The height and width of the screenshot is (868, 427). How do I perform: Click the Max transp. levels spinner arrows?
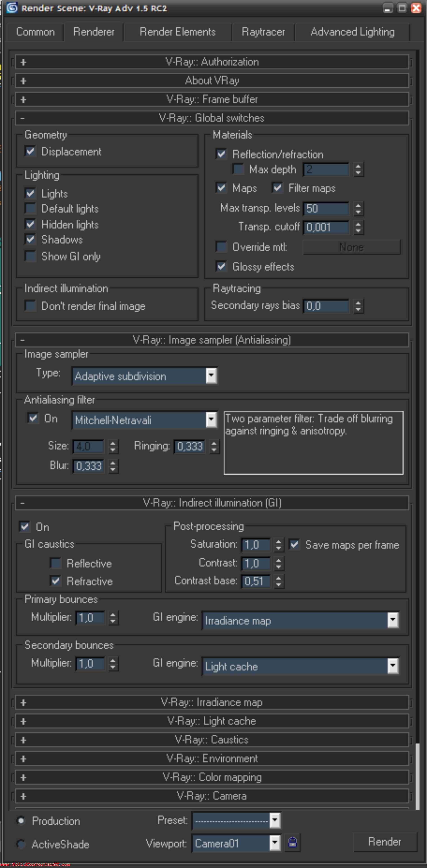pyautogui.click(x=358, y=209)
